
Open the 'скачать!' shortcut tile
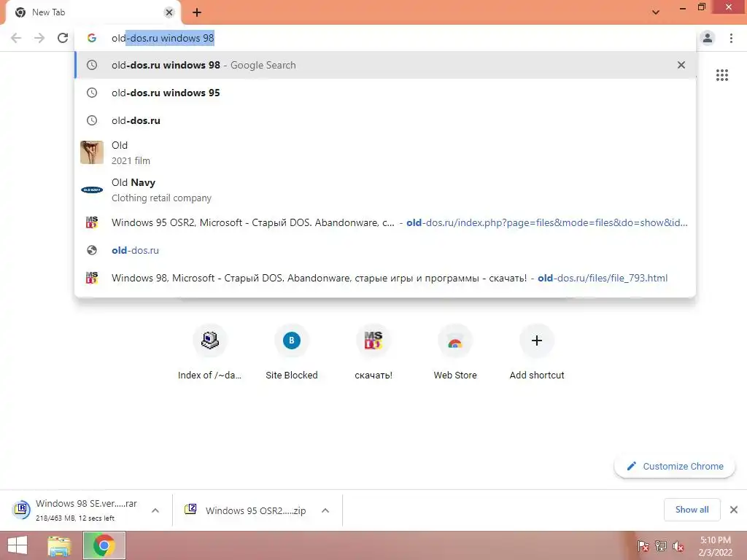coord(373,353)
